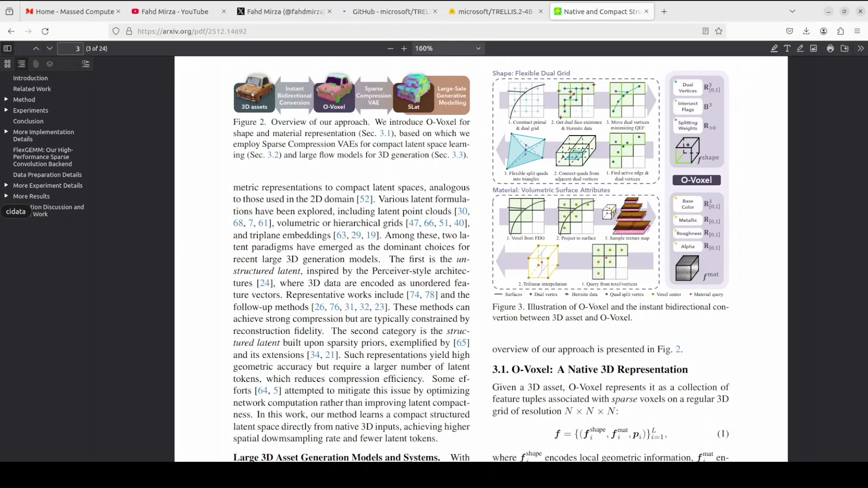Select the PDF highlight tool
Screen dimensions: 868x488
point(774,48)
